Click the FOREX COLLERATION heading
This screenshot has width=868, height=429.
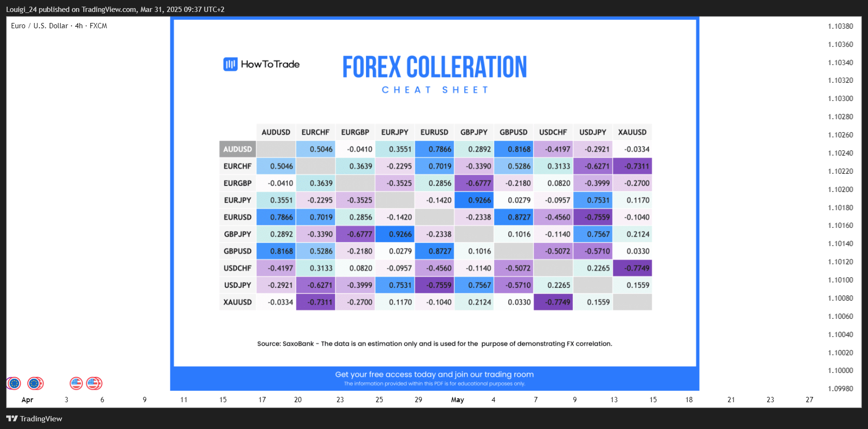click(x=434, y=67)
